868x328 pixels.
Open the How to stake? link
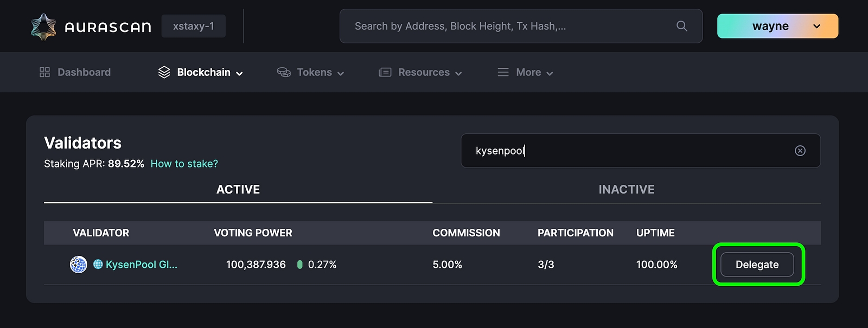click(x=184, y=164)
